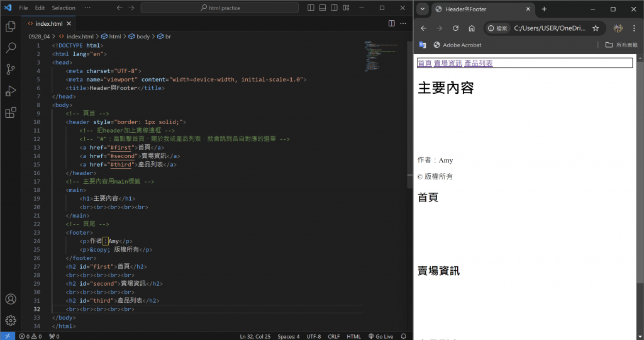Reload the browser page
This screenshot has width=644, height=340.
[455, 28]
